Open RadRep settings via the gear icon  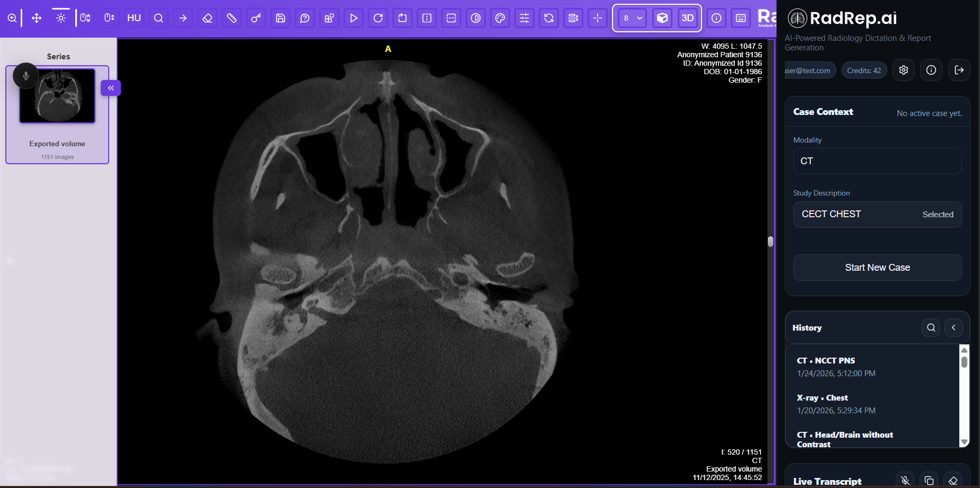904,69
